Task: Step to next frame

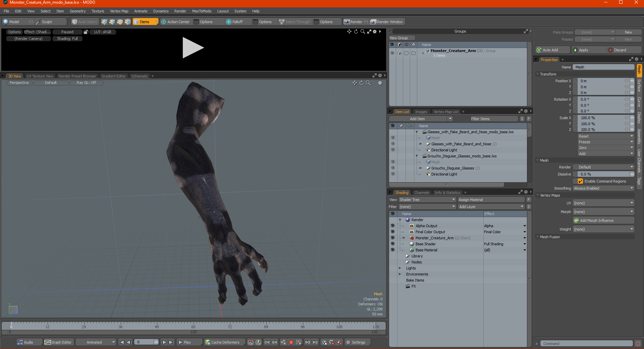Action: point(163,342)
